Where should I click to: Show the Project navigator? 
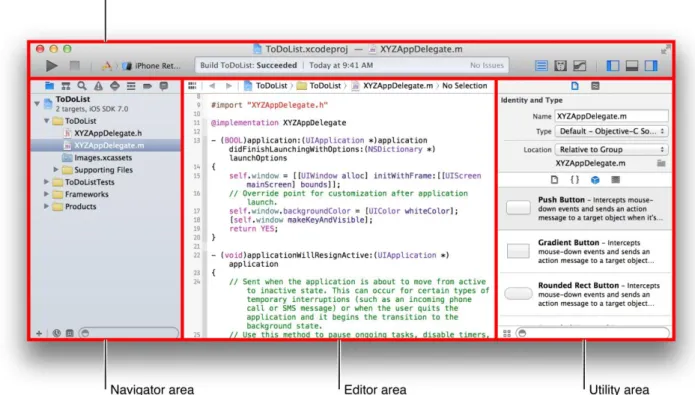tap(49, 86)
